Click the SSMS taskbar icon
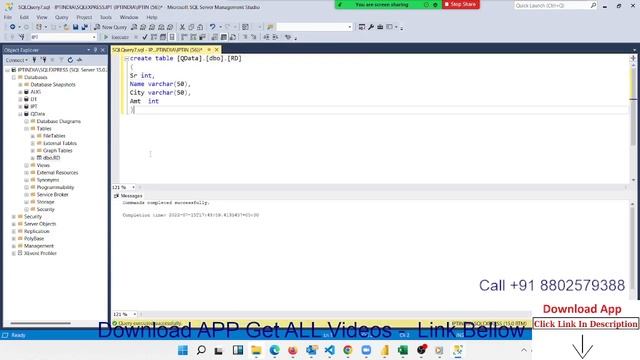The image size is (640, 360). click(458, 350)
